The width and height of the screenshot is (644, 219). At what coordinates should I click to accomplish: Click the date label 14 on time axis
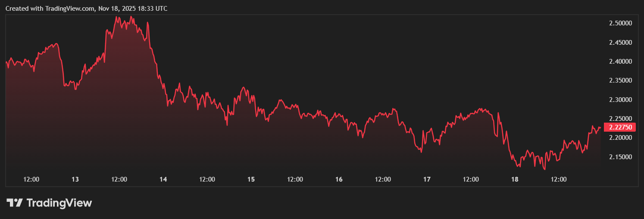tap(163, 179)
